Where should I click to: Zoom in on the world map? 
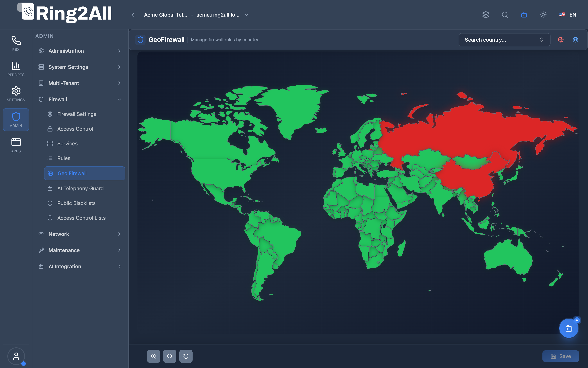click(x=154, y=356)
